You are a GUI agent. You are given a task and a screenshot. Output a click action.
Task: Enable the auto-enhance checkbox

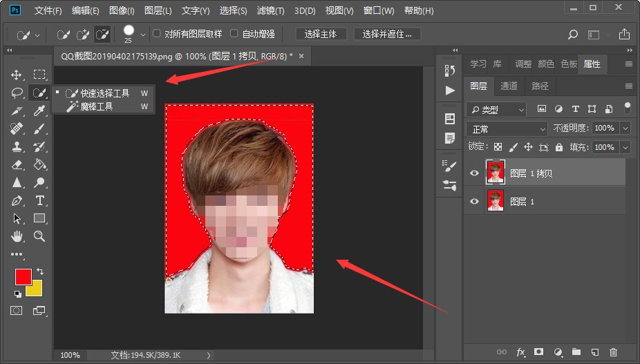pos(234,34)
